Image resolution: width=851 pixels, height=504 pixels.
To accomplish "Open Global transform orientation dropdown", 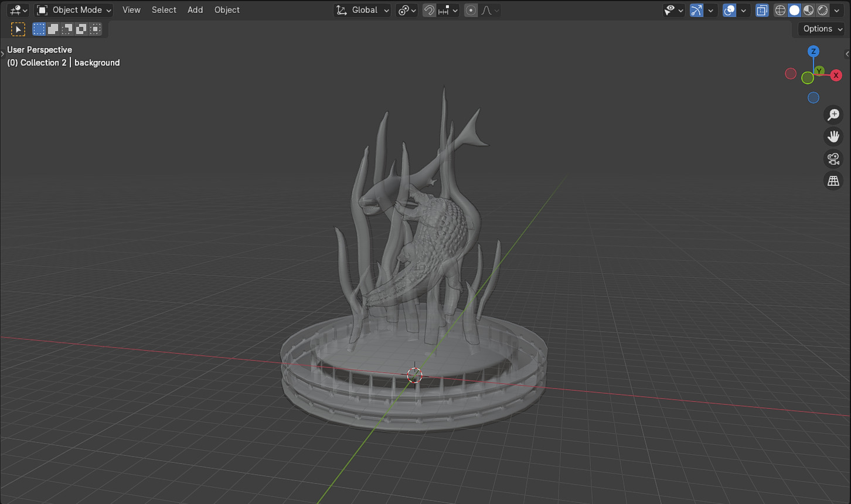I will [362, 10].
